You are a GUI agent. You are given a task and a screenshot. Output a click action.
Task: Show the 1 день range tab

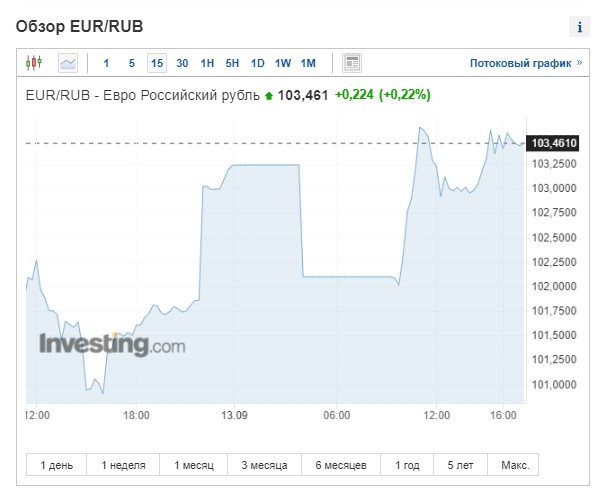(x=56, y=465)
